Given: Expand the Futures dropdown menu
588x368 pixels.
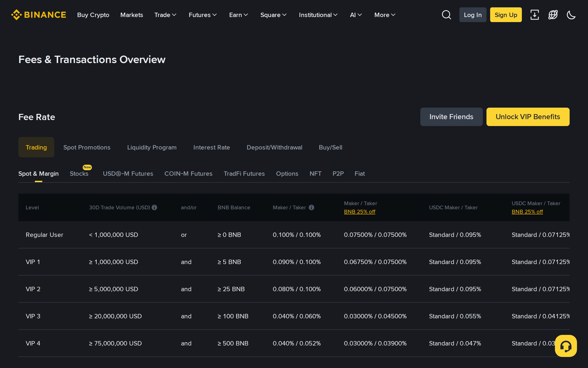Looking at the screenshot, I should pos(203,15).
